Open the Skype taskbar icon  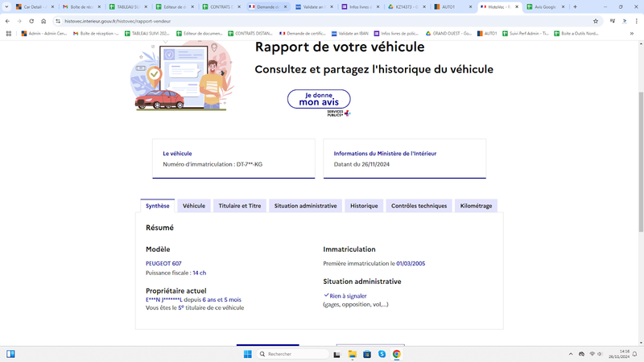pyautogui.click(x=382, y=354)
